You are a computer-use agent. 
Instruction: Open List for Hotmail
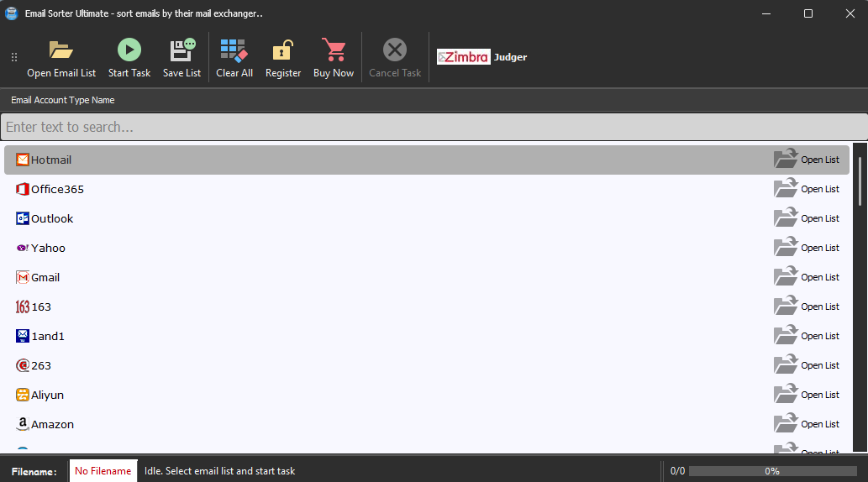(x=807, y=160)
